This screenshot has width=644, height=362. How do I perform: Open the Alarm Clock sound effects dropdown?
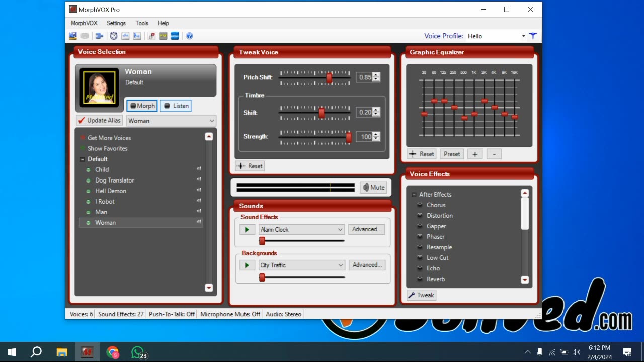click(301, 230)
